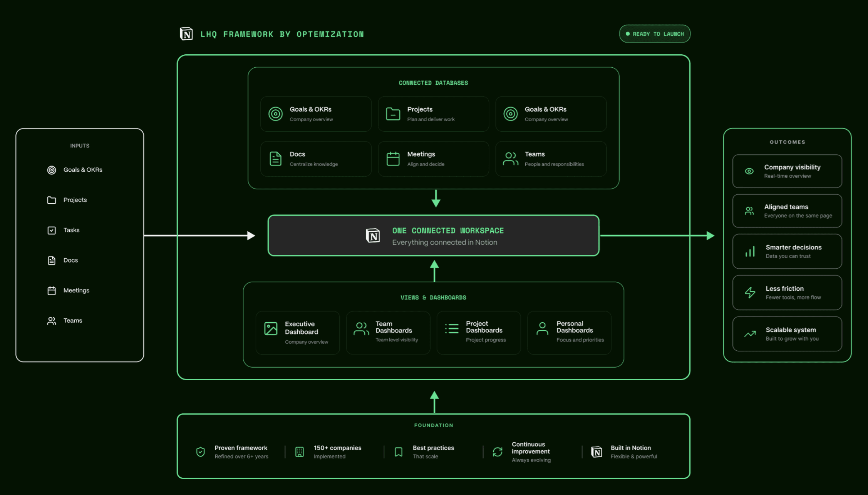Viewport: 868px width, 495px height.
Task: Click the eye icon beside Company visibility
Action: [x=749, y=171]
